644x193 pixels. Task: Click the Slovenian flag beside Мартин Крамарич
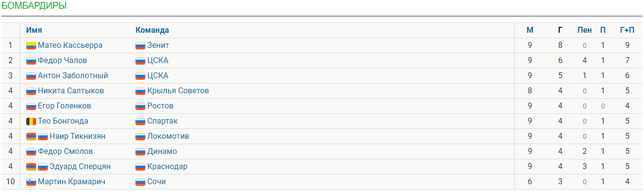31,182
